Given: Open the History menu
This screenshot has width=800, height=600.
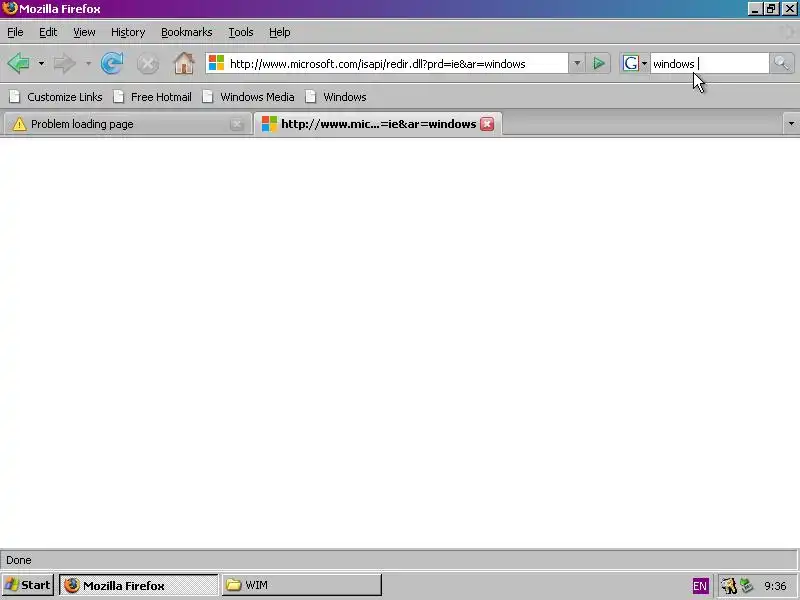Looking at the screenshot, I should 128,32.
